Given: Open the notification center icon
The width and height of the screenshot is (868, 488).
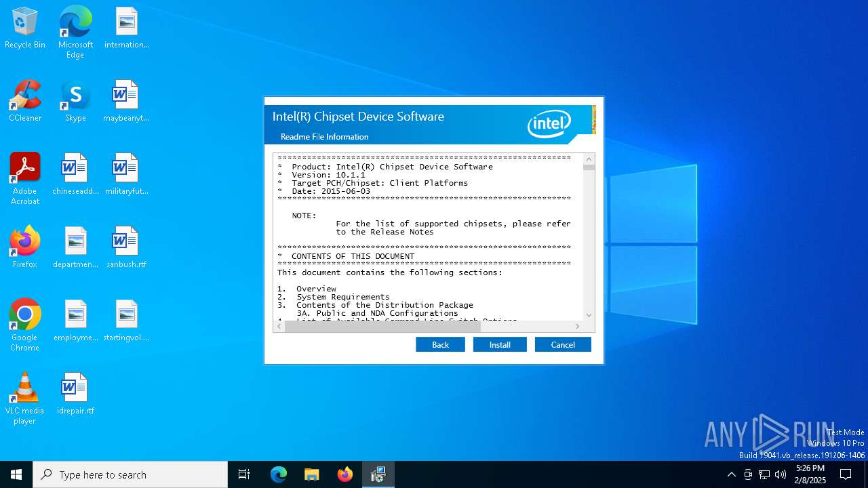Looking at the screenshot, I should (846, 474).
